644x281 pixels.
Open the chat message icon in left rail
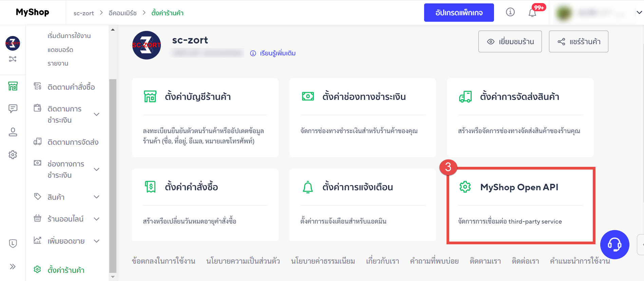click(x=13, y=109)
